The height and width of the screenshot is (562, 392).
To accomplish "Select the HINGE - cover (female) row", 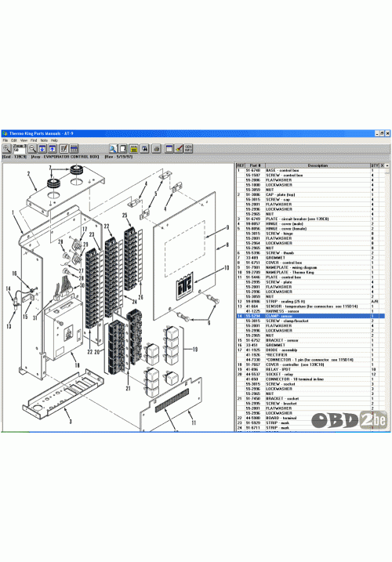I will click(x=310, y=228).
